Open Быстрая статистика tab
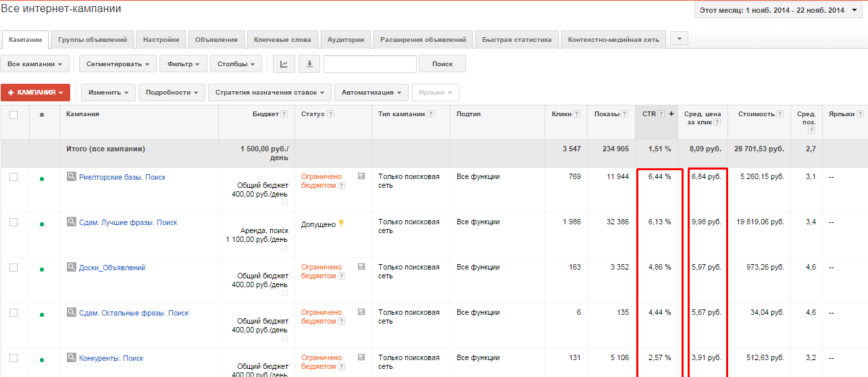 tap(517, 40)
